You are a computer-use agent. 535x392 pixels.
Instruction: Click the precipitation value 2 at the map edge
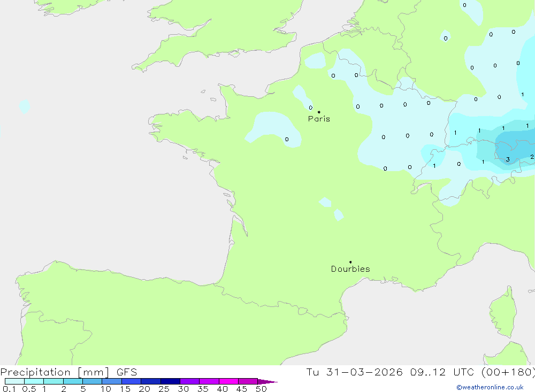click(x=532, y=157)
